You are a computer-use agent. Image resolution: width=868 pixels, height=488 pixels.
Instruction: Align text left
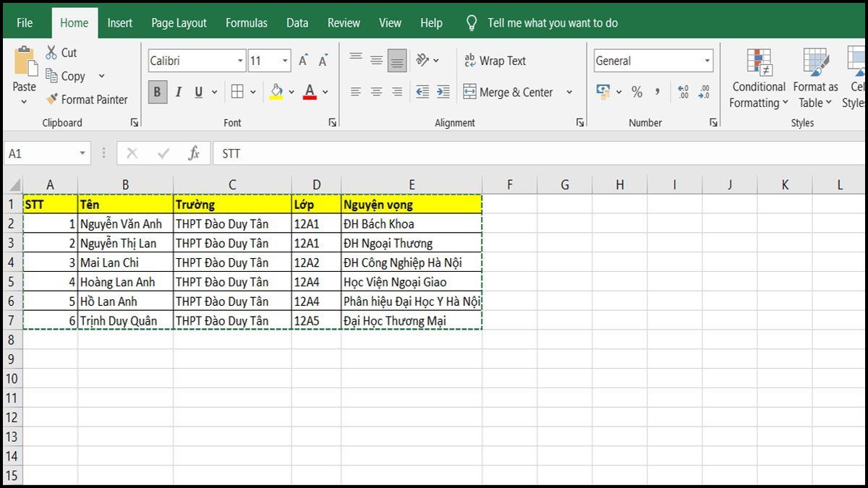pos(356,92)
